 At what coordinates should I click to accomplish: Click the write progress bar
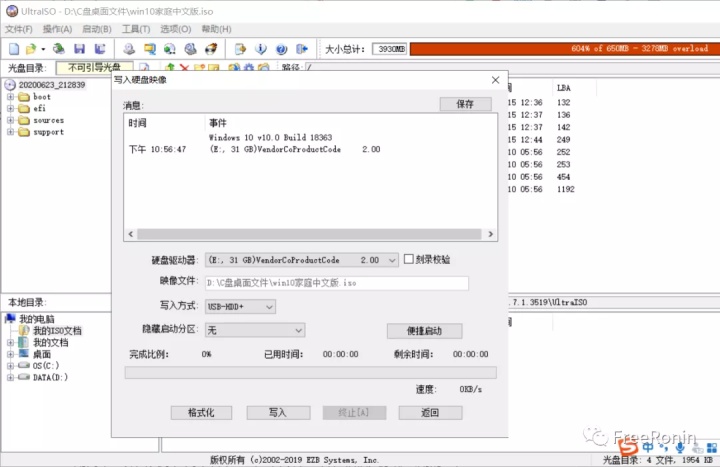[310, 372]
